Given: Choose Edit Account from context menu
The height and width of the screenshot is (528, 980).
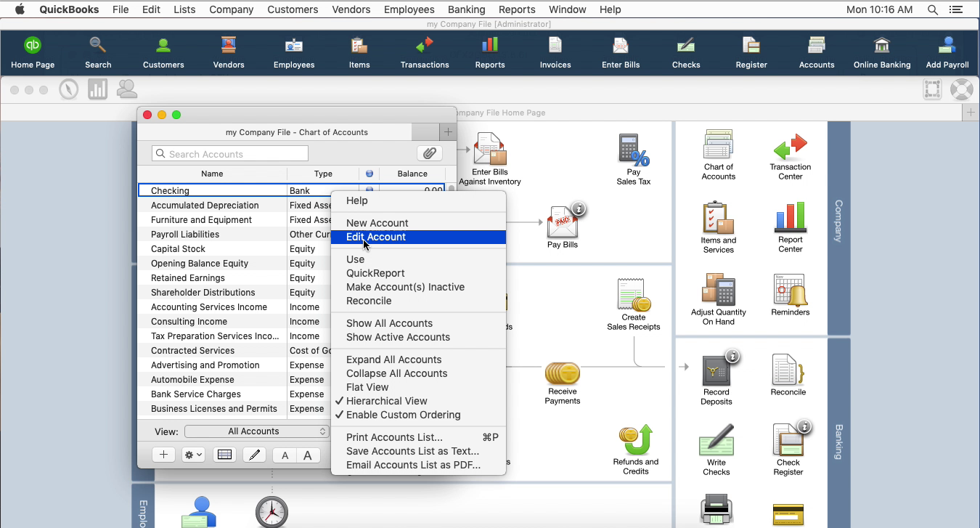Looking at the screenshot, I should click(418, 237).
